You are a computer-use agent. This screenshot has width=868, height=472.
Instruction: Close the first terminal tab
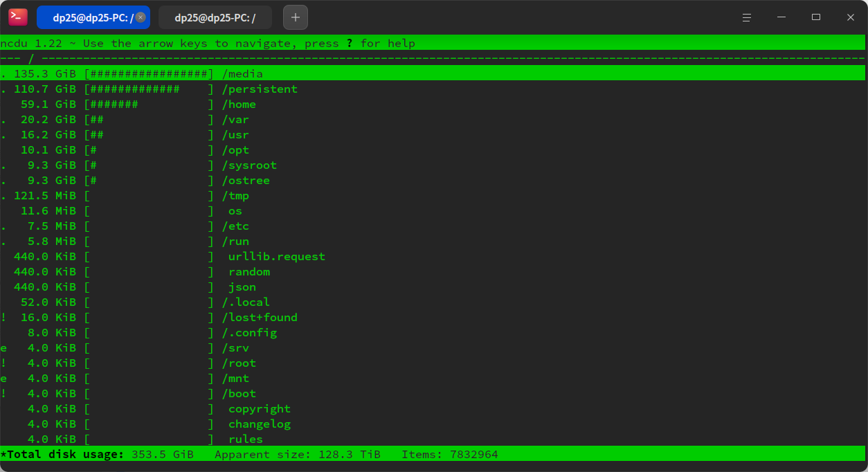tap(141, 17)
